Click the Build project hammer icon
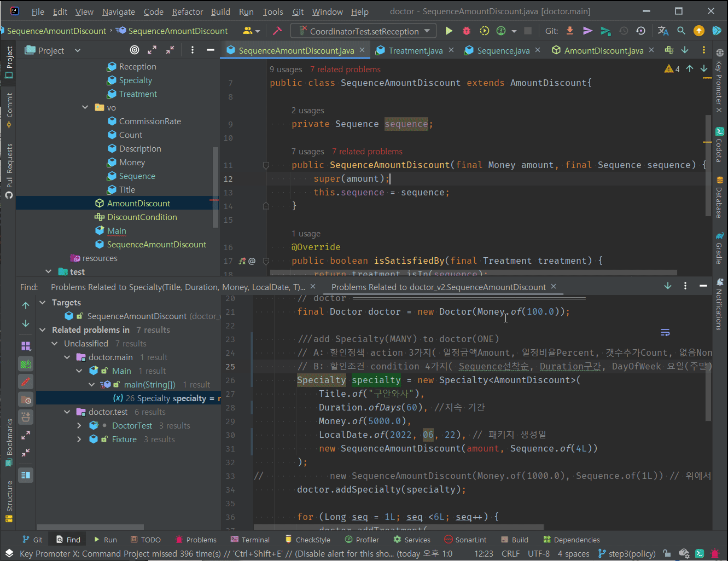The image size is (728, 561). [277, 31]
